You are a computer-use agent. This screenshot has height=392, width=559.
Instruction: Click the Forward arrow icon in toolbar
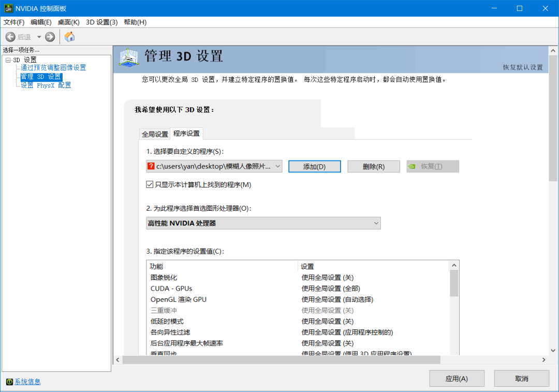point(50,37)
